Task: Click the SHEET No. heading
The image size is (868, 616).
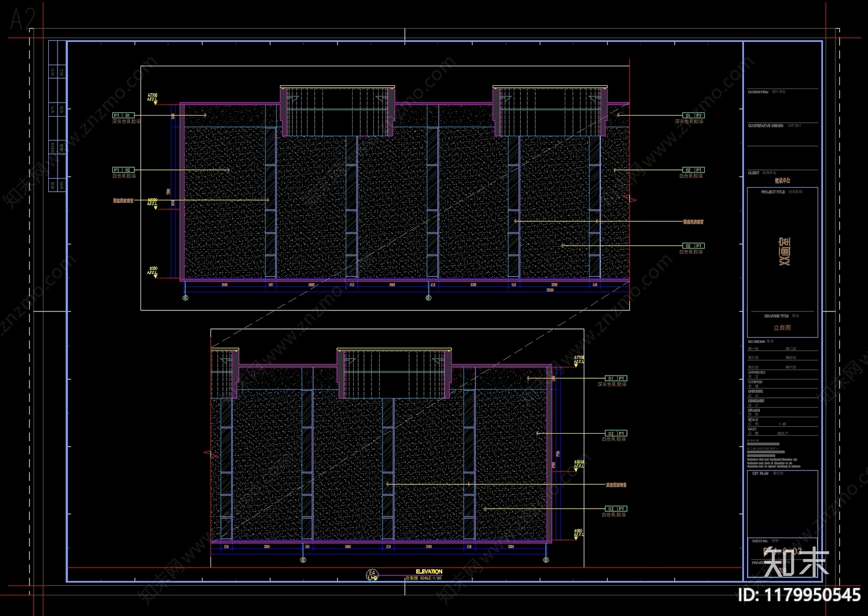Action: pyautogui.click(x=760, y=541)
